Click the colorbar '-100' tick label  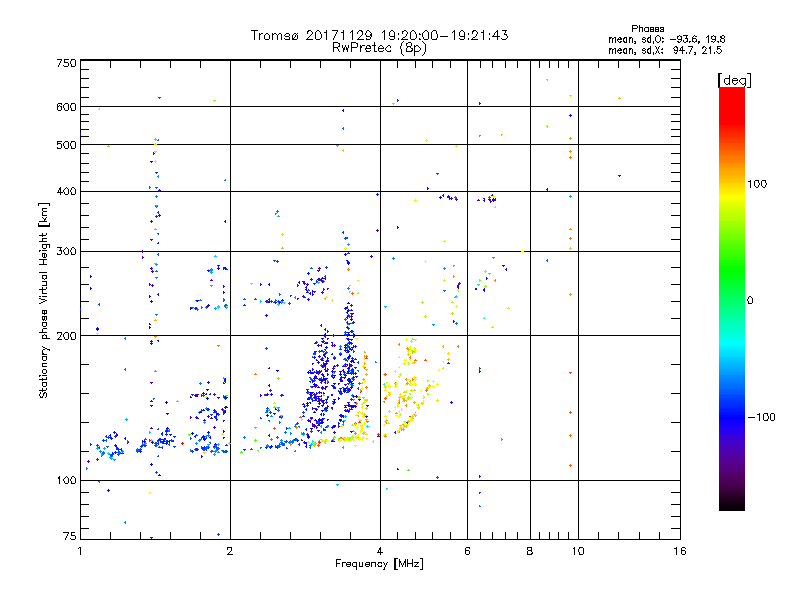click(x=761, y=417)
